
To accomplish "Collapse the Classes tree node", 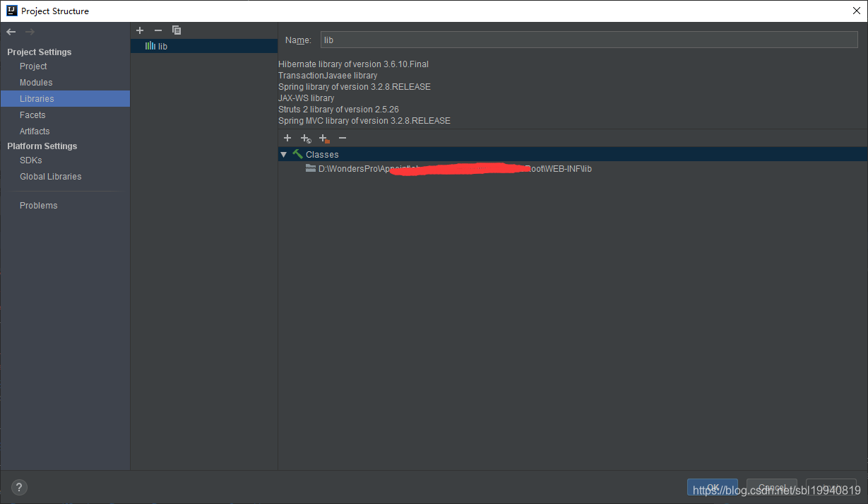I will [x=284, y=154].
